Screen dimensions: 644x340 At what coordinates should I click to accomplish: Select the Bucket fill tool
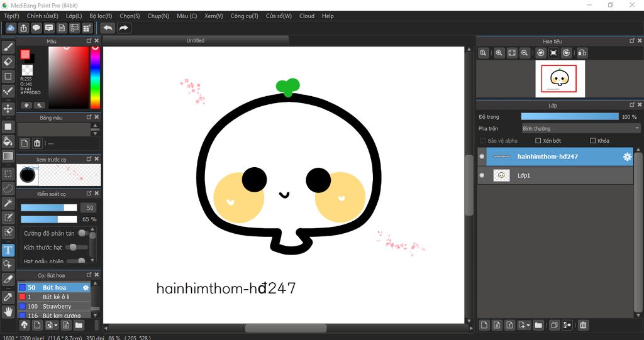[x=8, y=141]
